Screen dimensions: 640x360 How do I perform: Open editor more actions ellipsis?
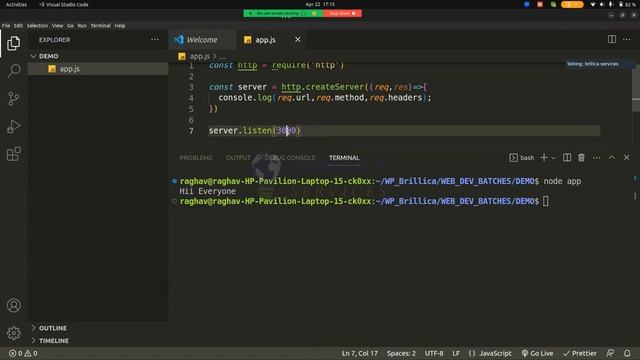click(x=627, y=39)
